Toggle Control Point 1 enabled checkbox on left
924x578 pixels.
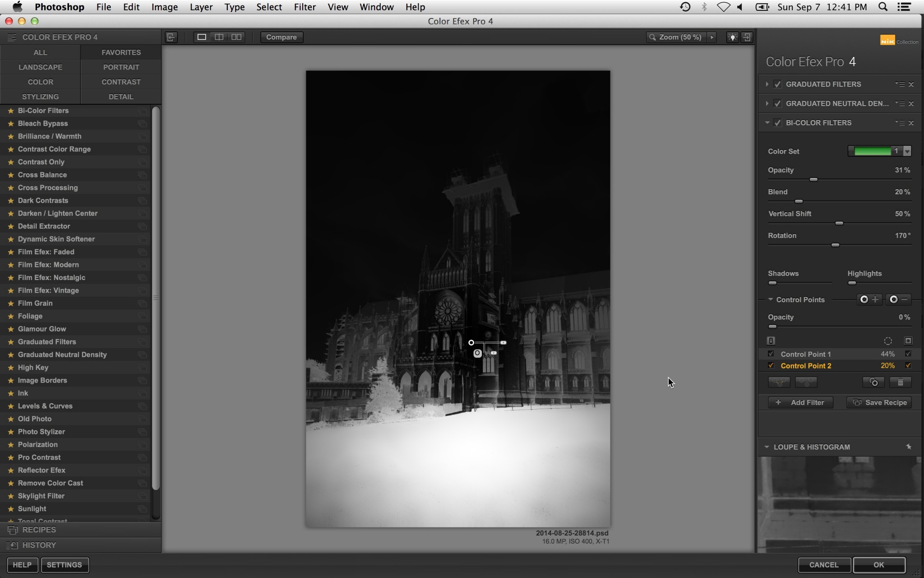point(771,354)
